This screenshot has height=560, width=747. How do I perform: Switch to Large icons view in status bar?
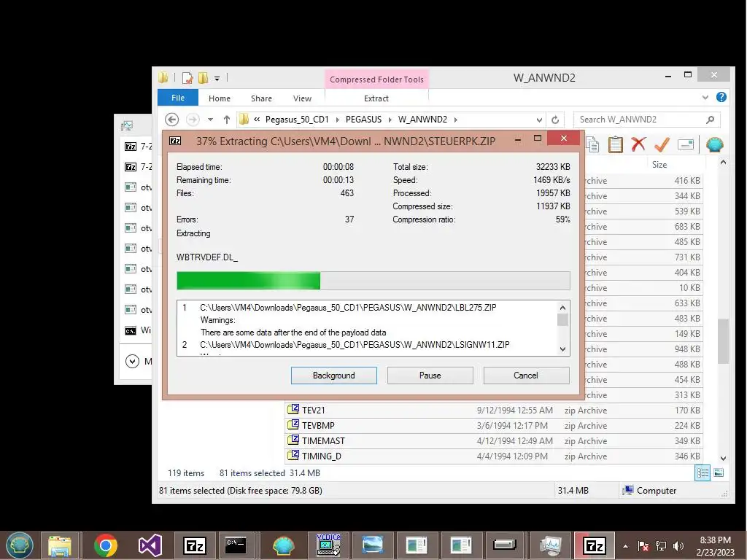719,472
